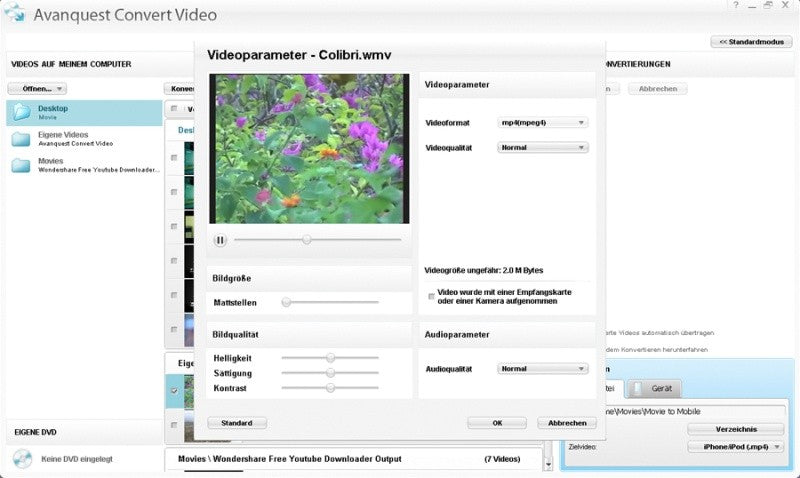Click the video preview image
Viewport: 800px width, 478px height.
click(x=309, y=148)
